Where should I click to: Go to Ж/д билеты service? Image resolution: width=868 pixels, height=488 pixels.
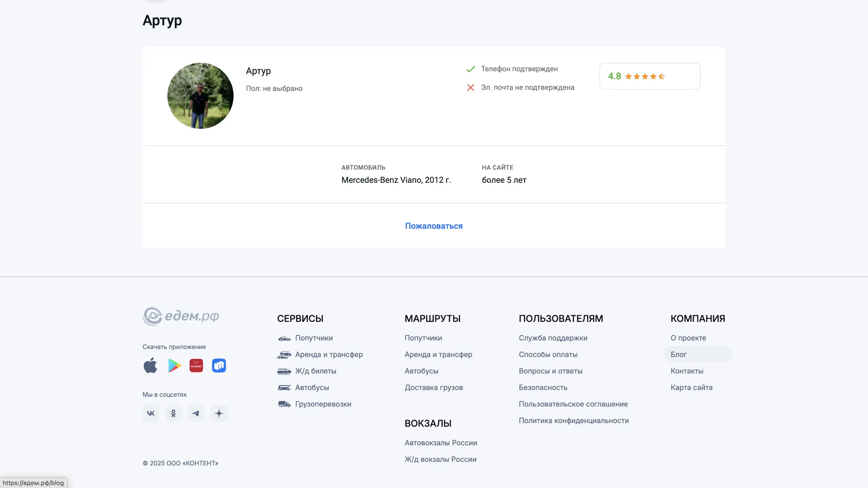pyautogui.click(x=315, y=371)
